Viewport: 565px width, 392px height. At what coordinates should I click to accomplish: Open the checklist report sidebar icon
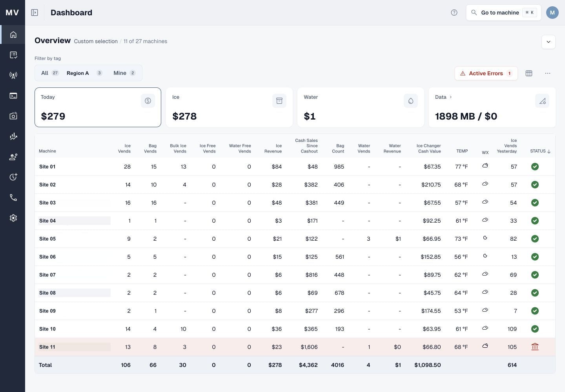[13, 55]
